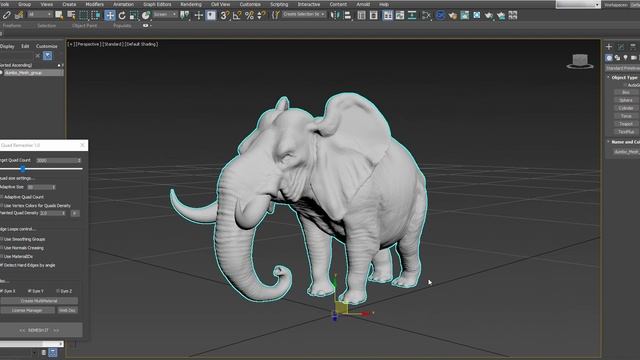Adjust Target Quad Count spinner arrows

pos(79,160)
